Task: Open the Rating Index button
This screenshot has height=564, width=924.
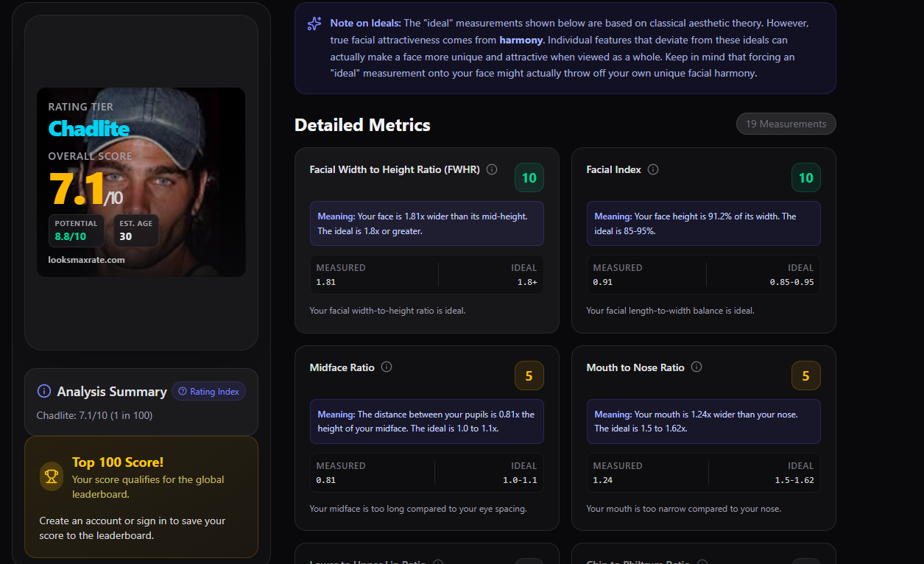Action: pyautogui.click(x=208, y=392)
